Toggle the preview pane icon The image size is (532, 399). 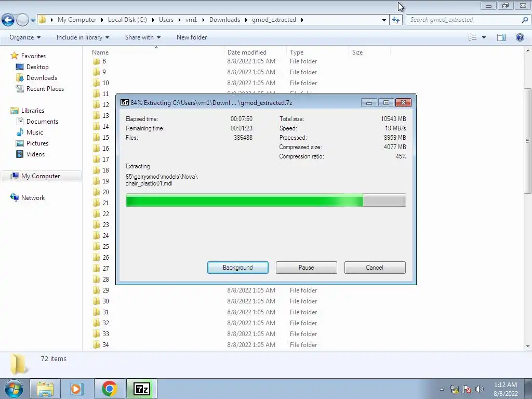pyautogui.click(x=501, y=37)
